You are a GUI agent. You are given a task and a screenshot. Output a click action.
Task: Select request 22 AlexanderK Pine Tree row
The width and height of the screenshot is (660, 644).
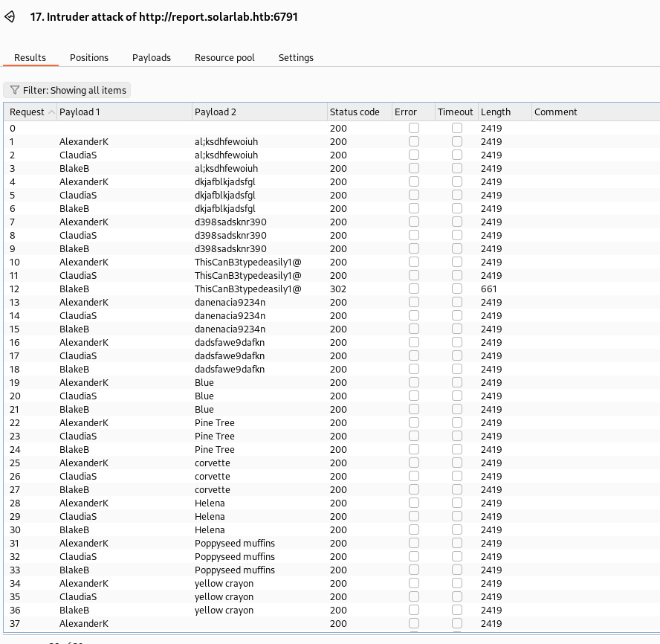click(x=223, y=422)
